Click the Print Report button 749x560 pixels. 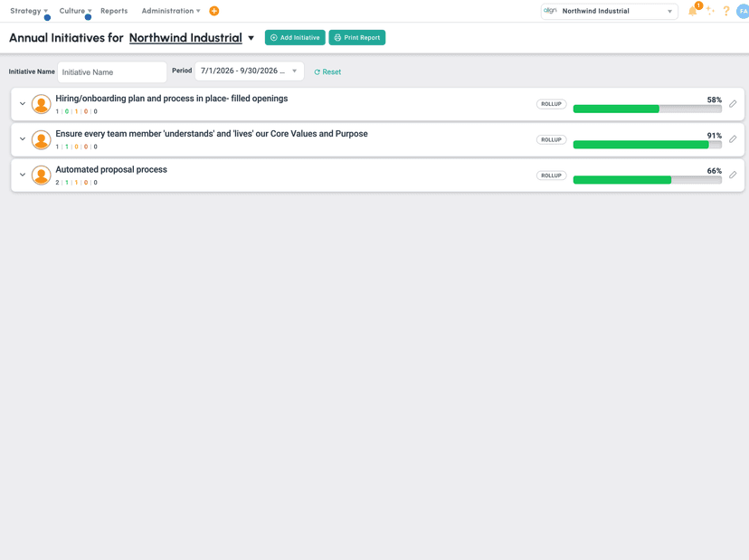(x=356, y=37)
